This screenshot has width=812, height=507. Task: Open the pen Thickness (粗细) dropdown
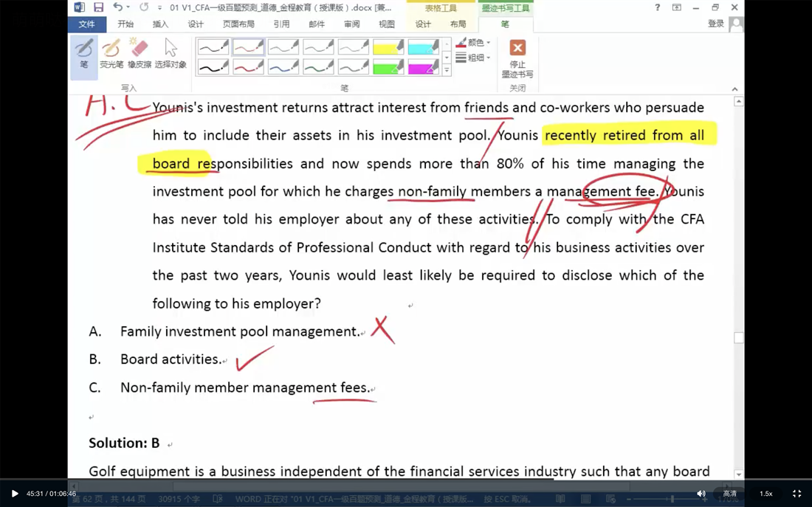pyautogui.click(x=473, y=58)
